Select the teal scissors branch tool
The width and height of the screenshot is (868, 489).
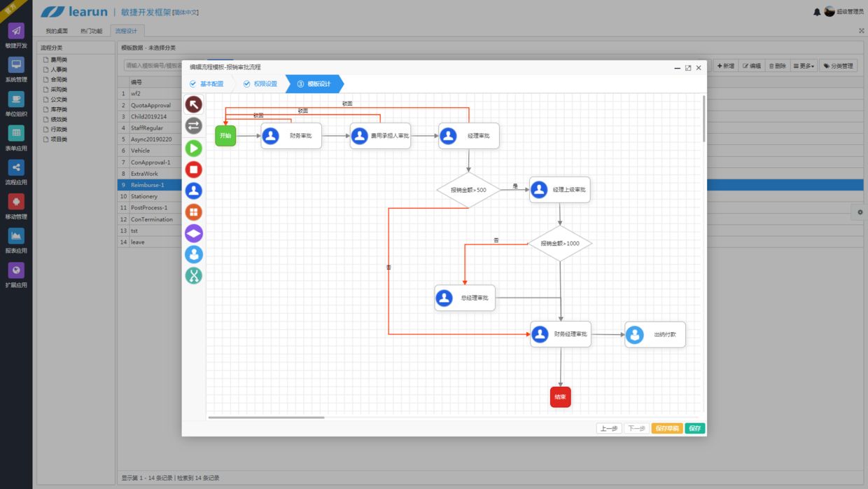coord(194,276)
